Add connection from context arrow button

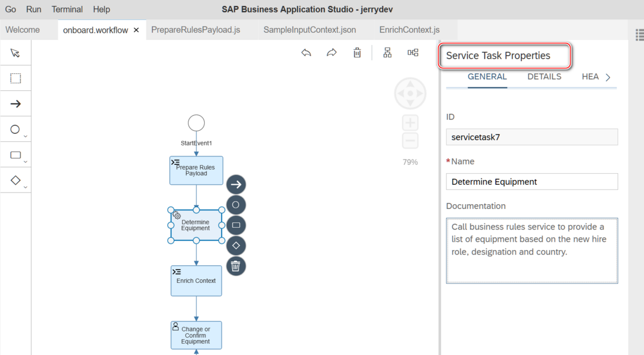pos(236,184)
